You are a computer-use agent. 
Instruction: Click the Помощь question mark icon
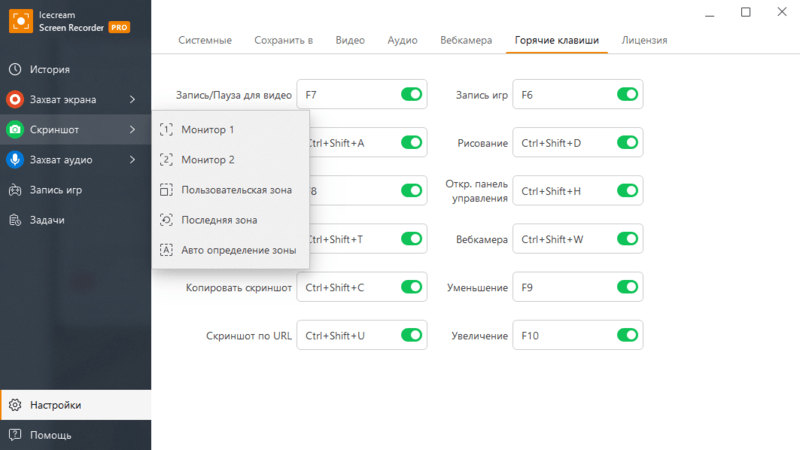(x=15, y=435)
